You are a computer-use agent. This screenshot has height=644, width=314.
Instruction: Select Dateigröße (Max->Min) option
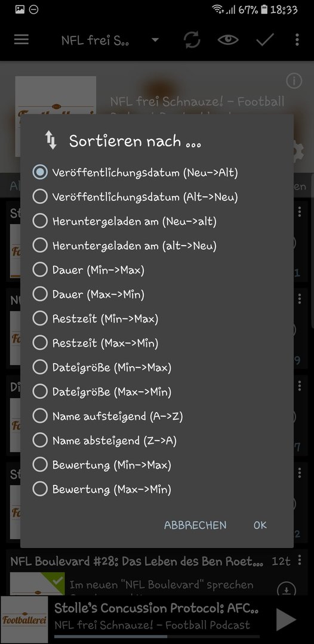102,391
